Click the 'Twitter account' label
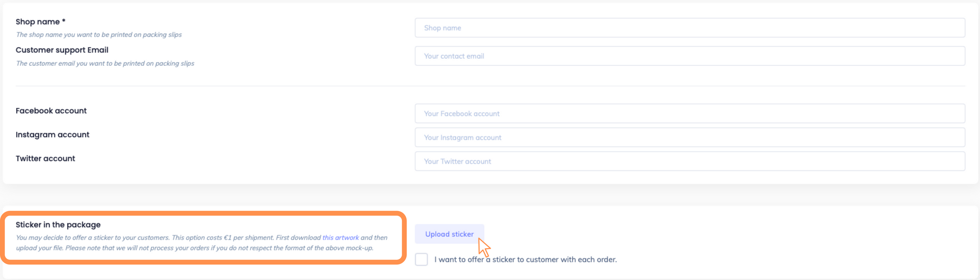This screenshot has height=280, width=980. tap(45, 158)
